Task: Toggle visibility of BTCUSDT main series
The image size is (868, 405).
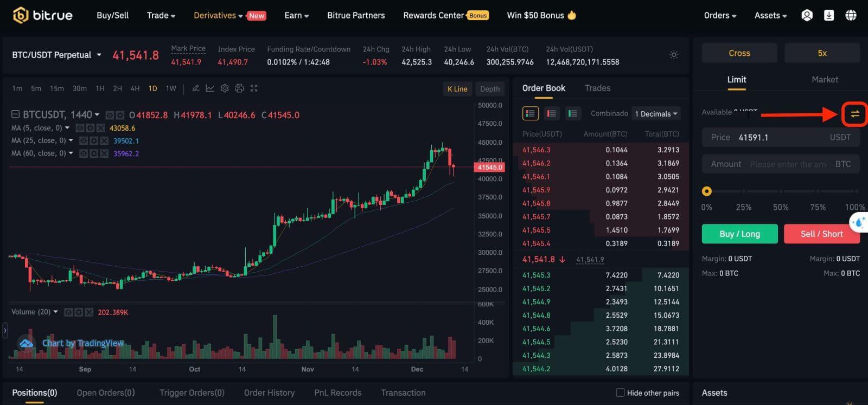Action: pos(110,115)
